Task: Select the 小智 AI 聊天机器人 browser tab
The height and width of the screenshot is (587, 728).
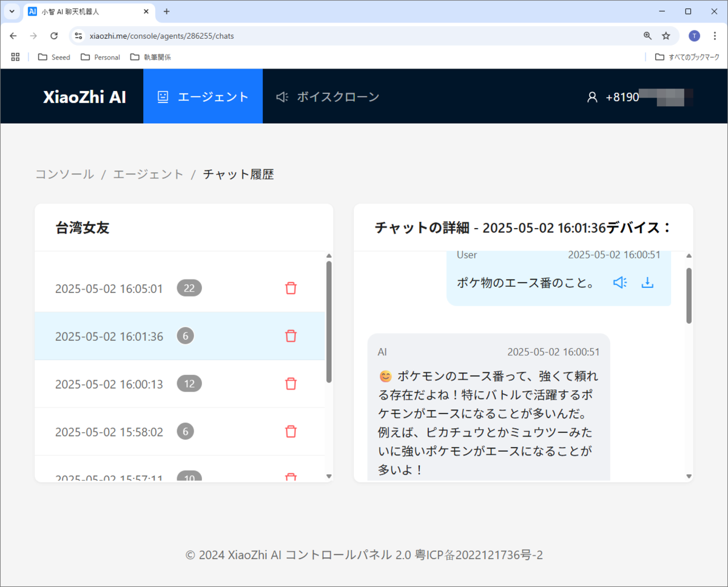Action: pyautogui.click(x=89, y=12)
